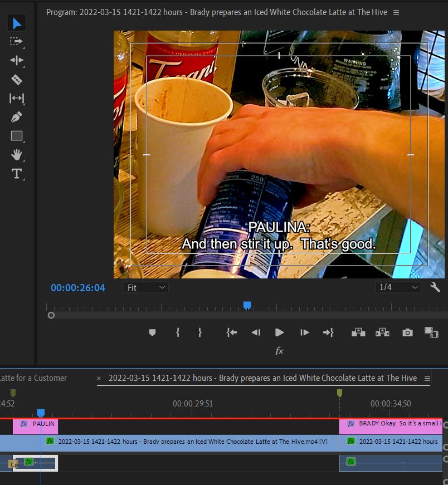
Task: Choose the Track Select Forward tool
Action: (x=17, y=41)
